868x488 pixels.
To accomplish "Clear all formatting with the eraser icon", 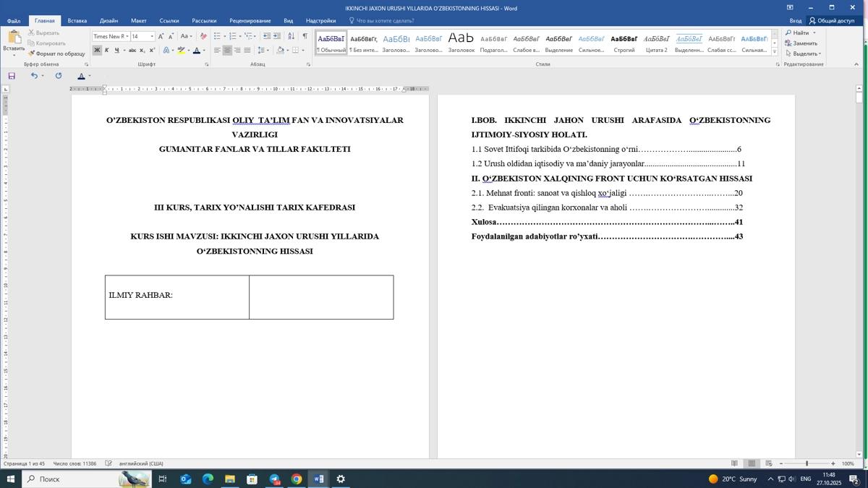I will pos(203,36).
